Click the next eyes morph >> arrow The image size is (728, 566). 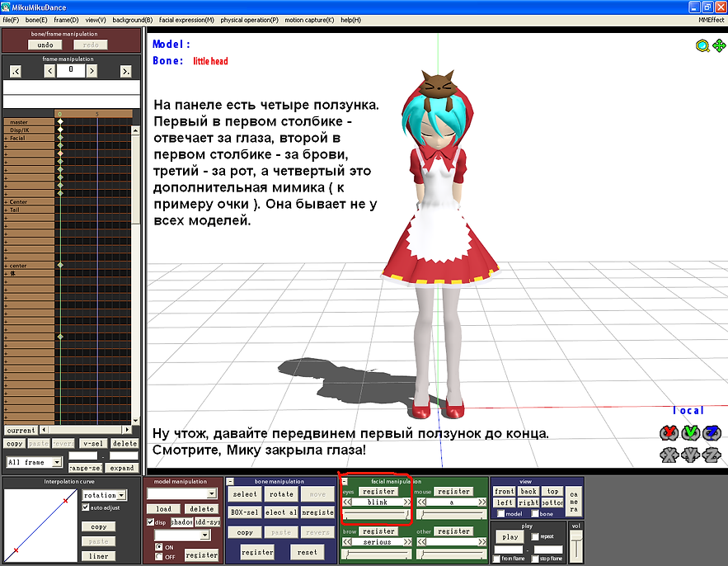pos(407,502)
